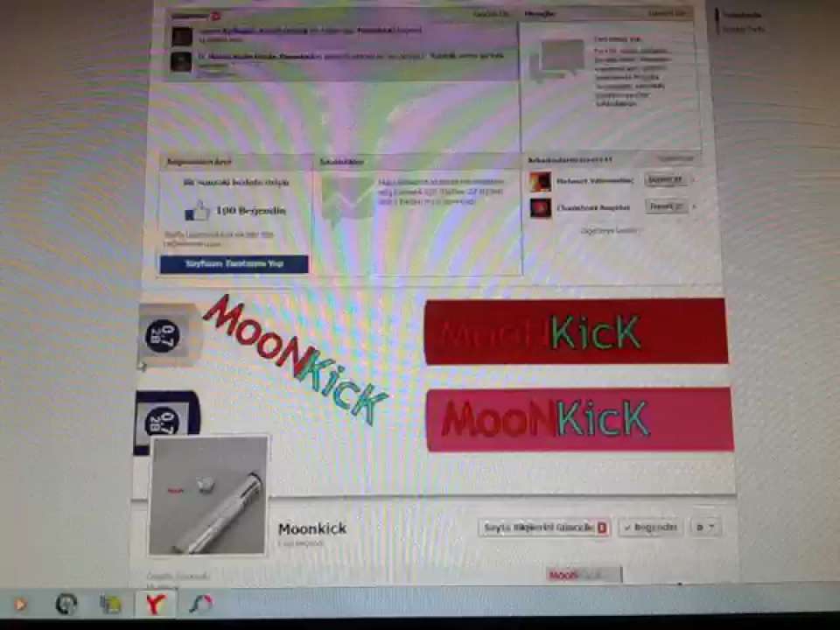
Task: Click the insights chart graphic icon
Action: (345, 199)
